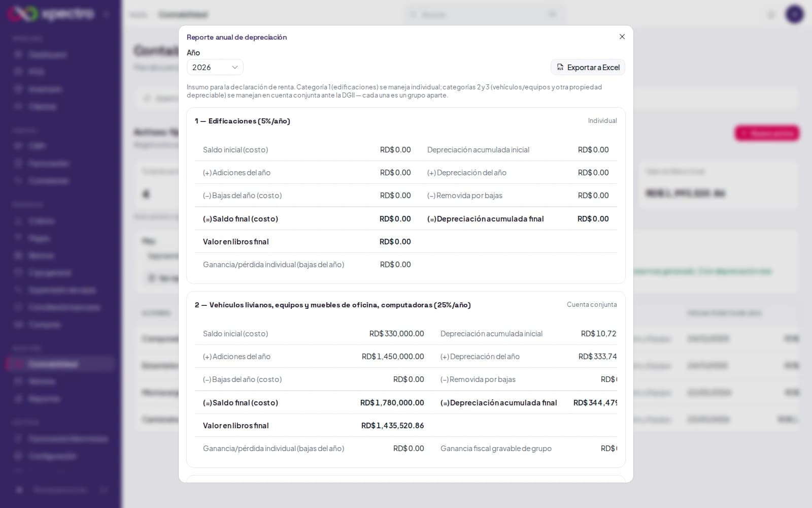Click the note starting 'Insumo para la declaración de renta'
812x508 pixels.
tap(394, 91)
